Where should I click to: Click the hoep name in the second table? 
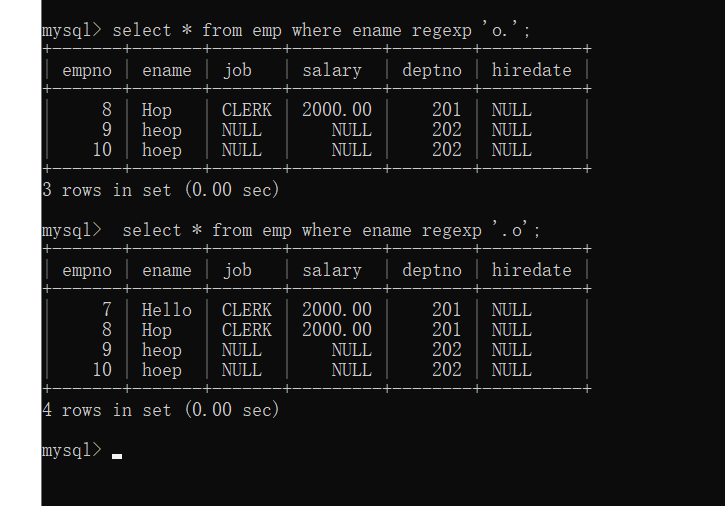[x=162, y=370]
